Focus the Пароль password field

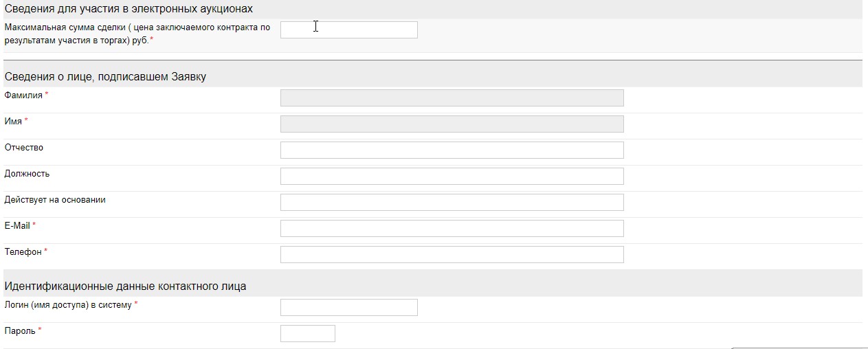[307, 333]
